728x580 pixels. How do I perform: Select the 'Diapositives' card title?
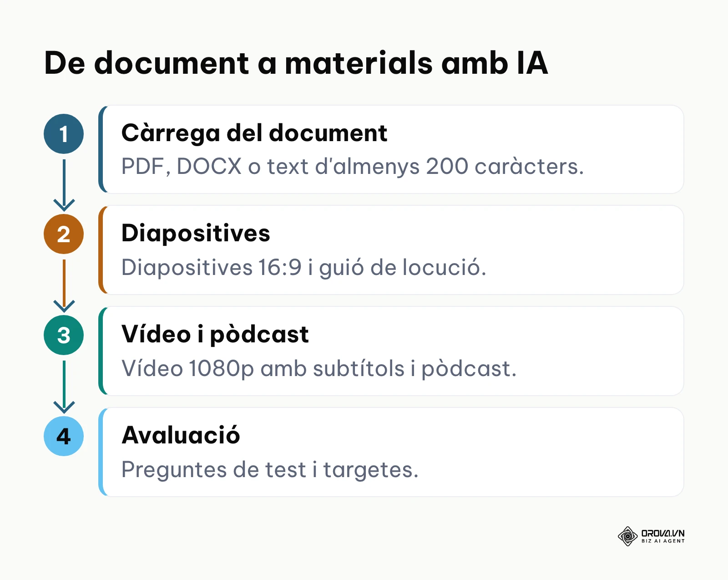click(196, 234)
